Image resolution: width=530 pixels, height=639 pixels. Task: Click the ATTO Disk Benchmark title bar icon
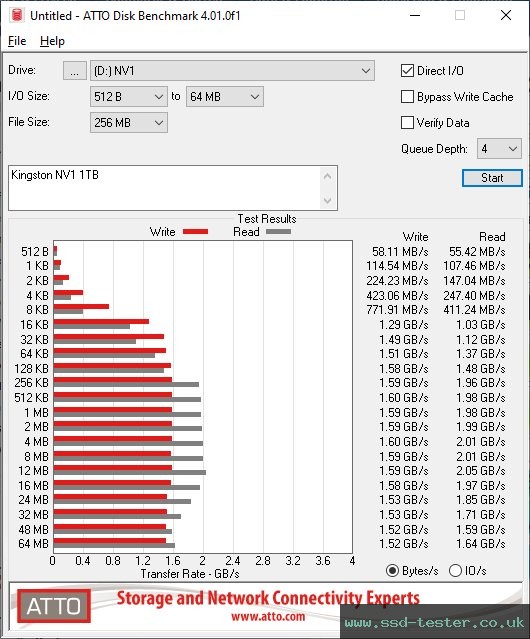[x=17, y=15]
